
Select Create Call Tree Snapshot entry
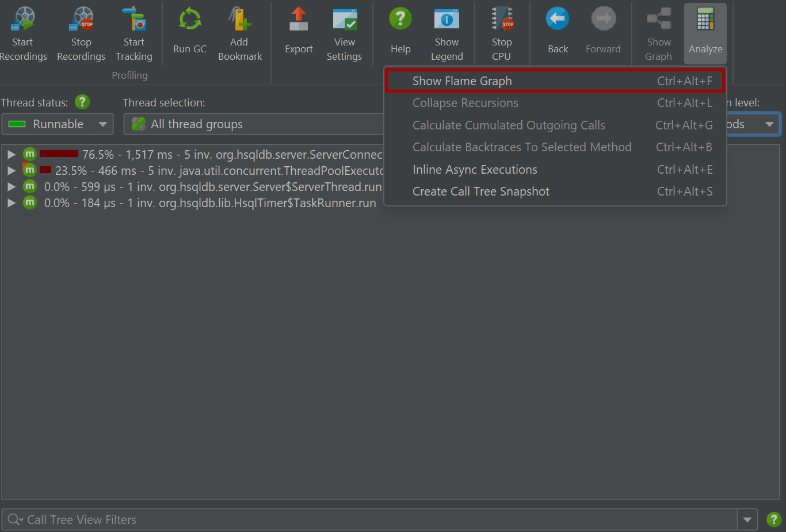[555, 192]
